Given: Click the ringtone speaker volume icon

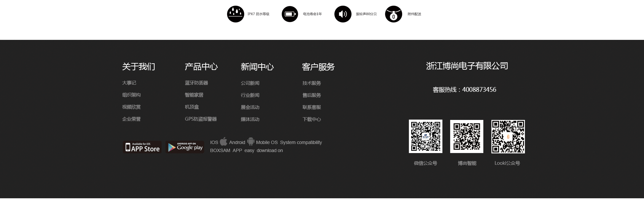Looking at the screenshot, I should click(x=342, y=14).
